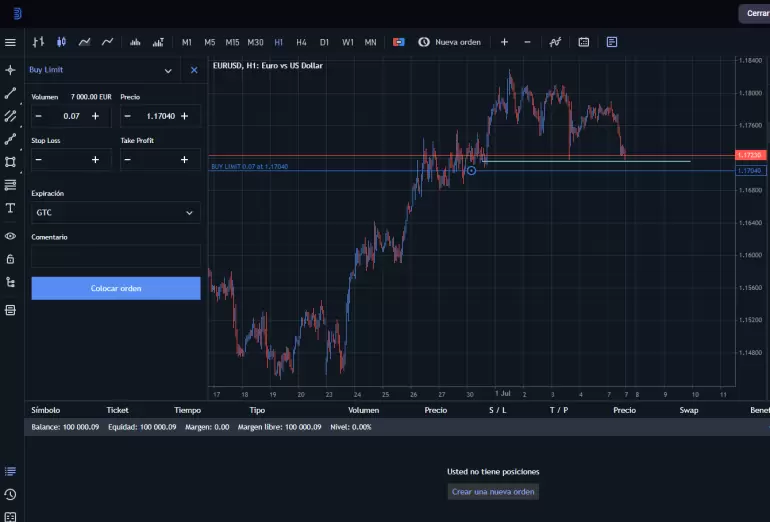Toggle one-click trading panel button
The height and width of the screenshot is (522, 770).
pyautogui.click(x=399, y=42)
